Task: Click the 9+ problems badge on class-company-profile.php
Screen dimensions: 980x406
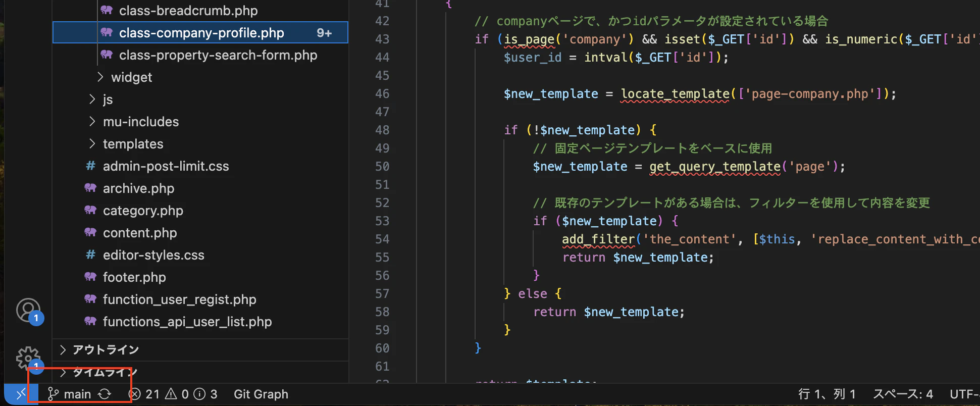Action: click(324, 33)
